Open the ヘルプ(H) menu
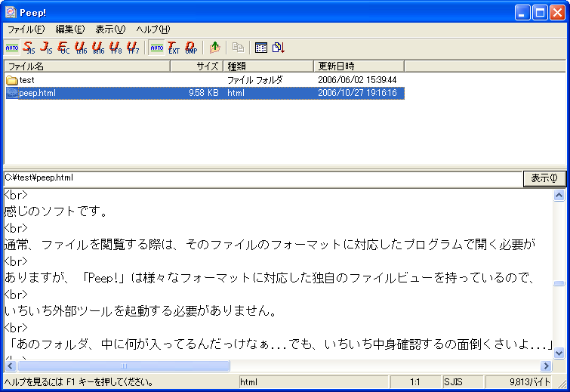Viewport: 570px width, 392px height. click(x=153, y=29)
